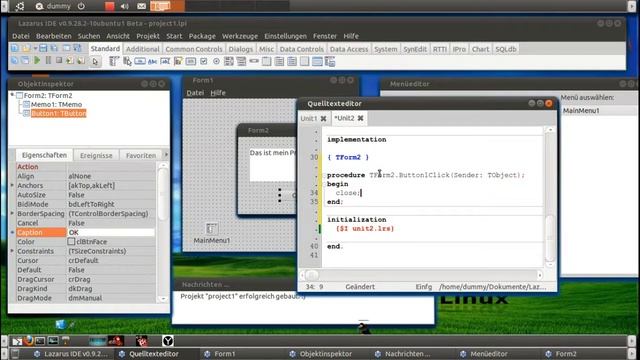The image size is (640, 360).
Task: Select Memo1: TMemo in the component tree
Action: coord(56,104)
